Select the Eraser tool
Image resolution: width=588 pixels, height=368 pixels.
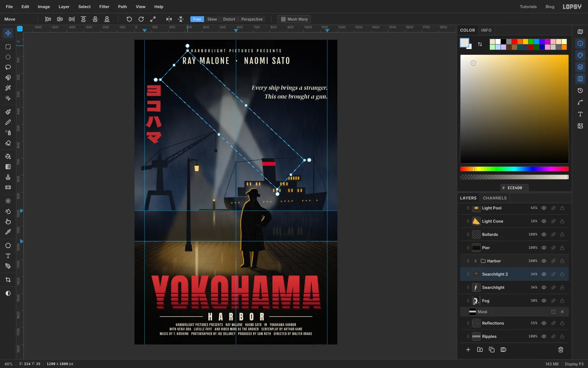[x=8, y=143]
